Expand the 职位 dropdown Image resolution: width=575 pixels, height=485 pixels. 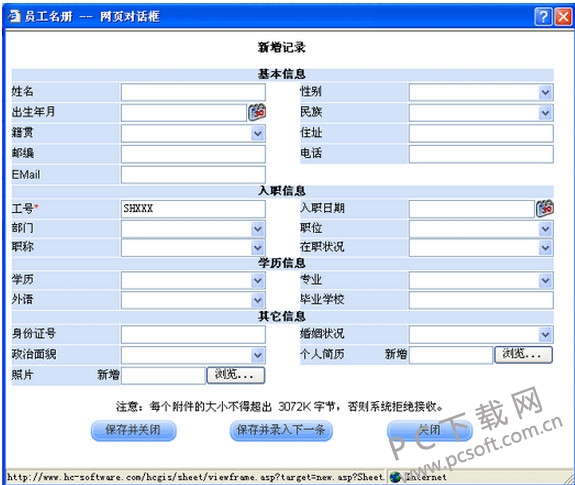pyautogui.click(x=546, y=229)
